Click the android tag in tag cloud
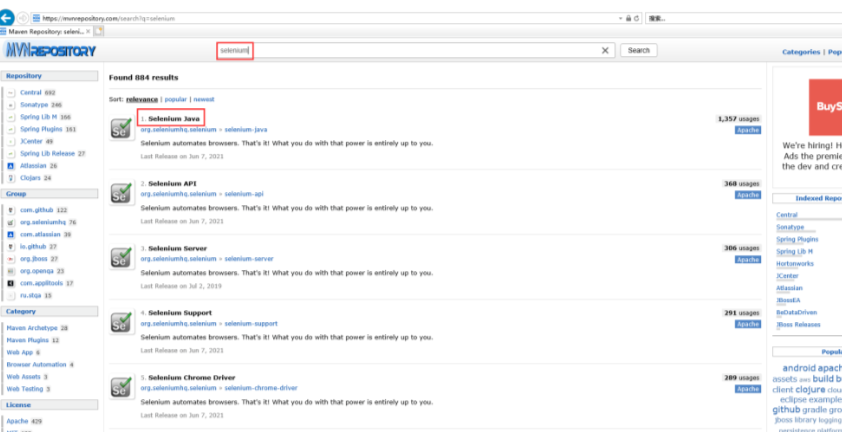Screen dimensions: 842x432 [799, 368]
